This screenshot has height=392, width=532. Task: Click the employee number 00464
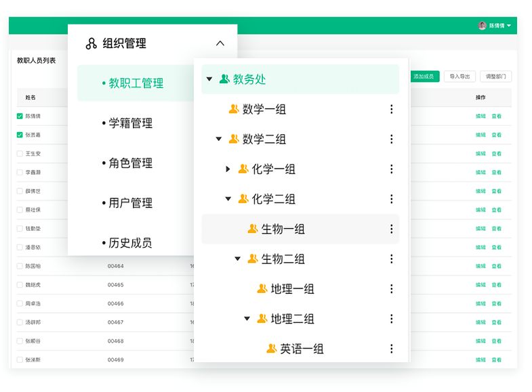pyautogui.click(x=116, y=266)
